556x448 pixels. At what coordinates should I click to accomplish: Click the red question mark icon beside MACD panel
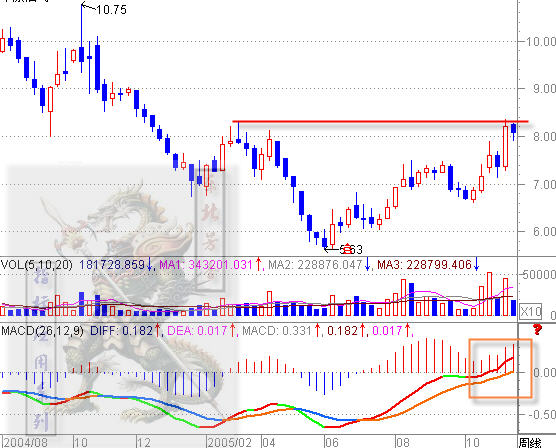(537, 330)
